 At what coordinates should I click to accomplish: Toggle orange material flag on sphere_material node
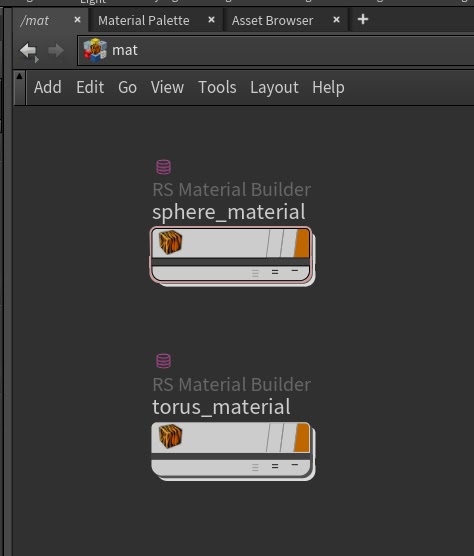[302, 243]
